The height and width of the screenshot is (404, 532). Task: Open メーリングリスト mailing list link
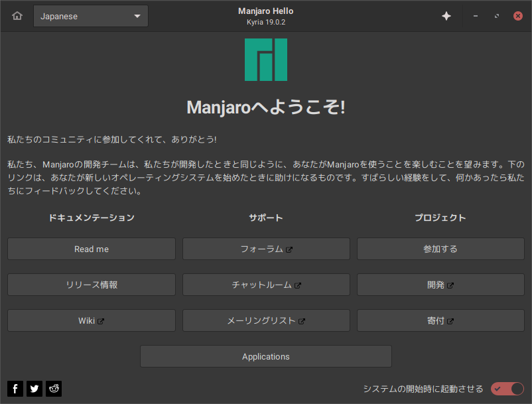coord(266,320)
